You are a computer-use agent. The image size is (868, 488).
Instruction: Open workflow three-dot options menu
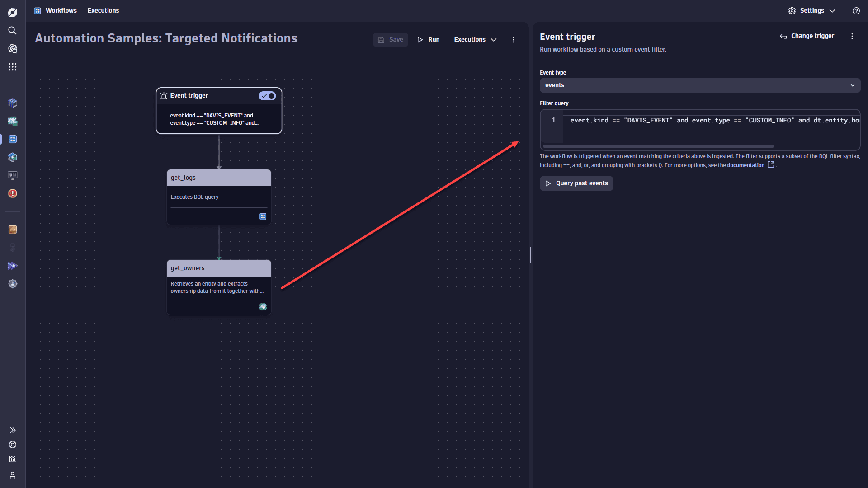tap(514, 40)
